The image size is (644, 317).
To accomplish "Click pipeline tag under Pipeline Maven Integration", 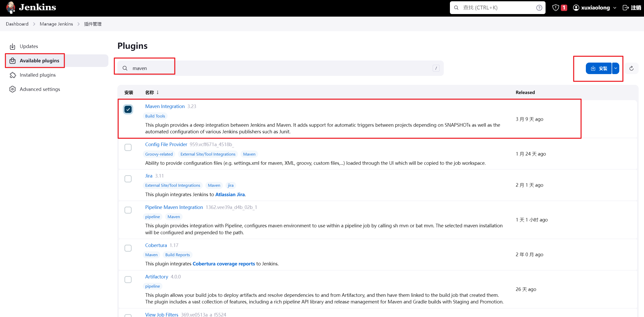I will [x=153, y=217].
